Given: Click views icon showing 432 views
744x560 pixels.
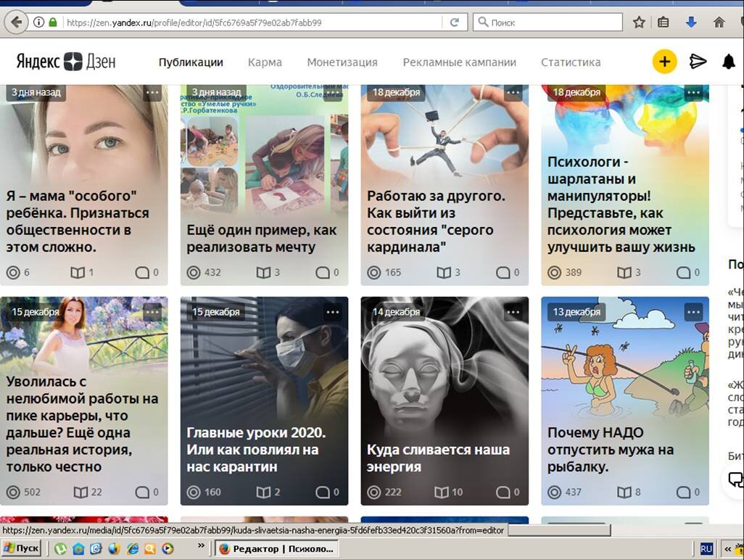Looking at the screenshot, I should pos(193,273).
